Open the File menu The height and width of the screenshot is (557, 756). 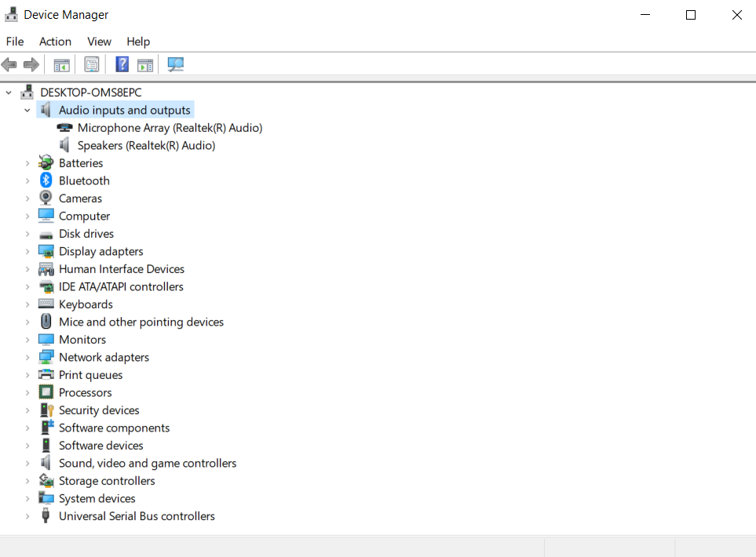14,42
